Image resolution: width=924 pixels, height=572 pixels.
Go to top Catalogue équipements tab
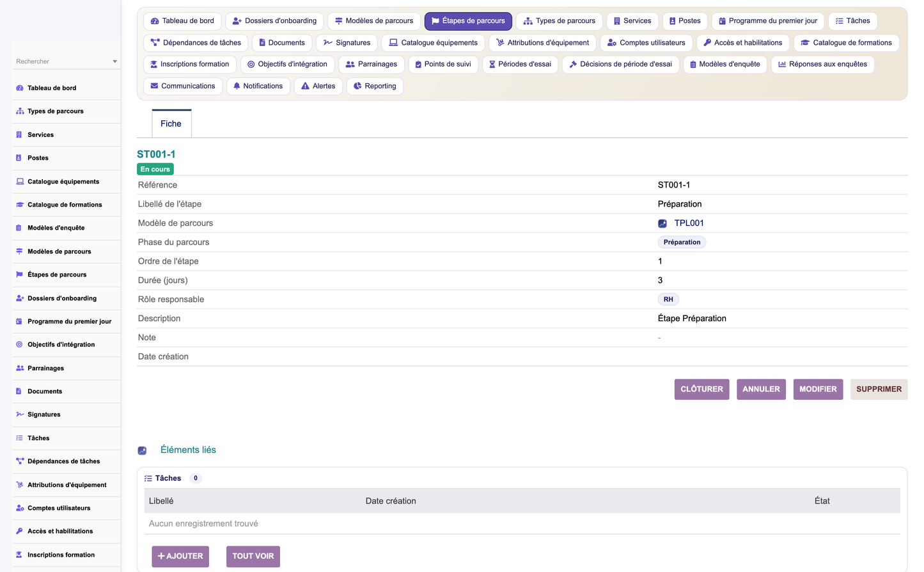433,43
